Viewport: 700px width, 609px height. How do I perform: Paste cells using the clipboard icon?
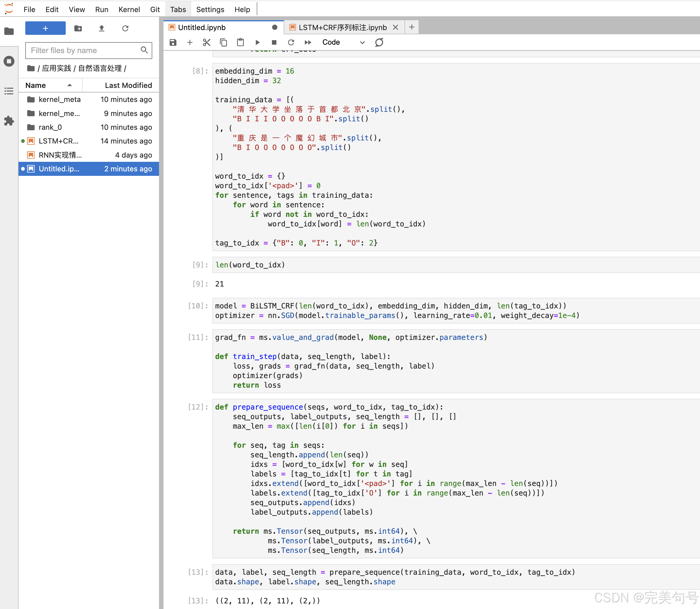tap(240, 42)
